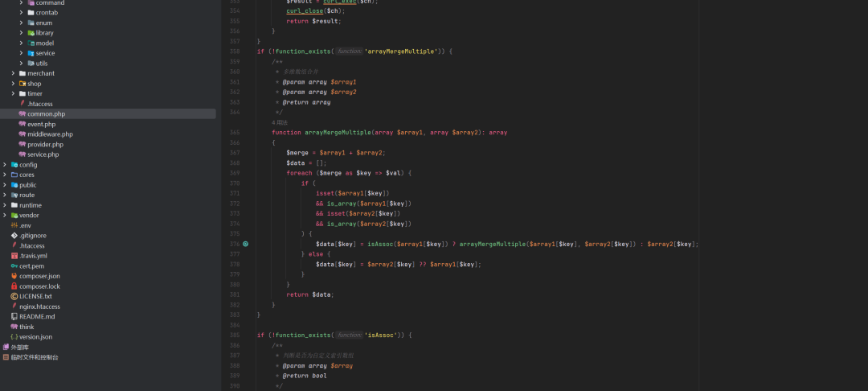This screenshot has height=391, width=868.
Task: Click the '4 用法' usages hint link
Action: tap(279, 122)
